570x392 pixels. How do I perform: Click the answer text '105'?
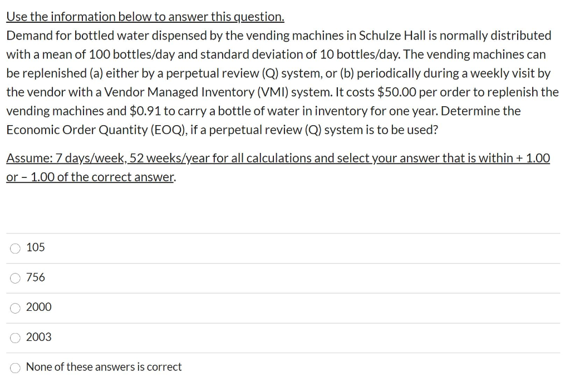click(x=36, y=247)
